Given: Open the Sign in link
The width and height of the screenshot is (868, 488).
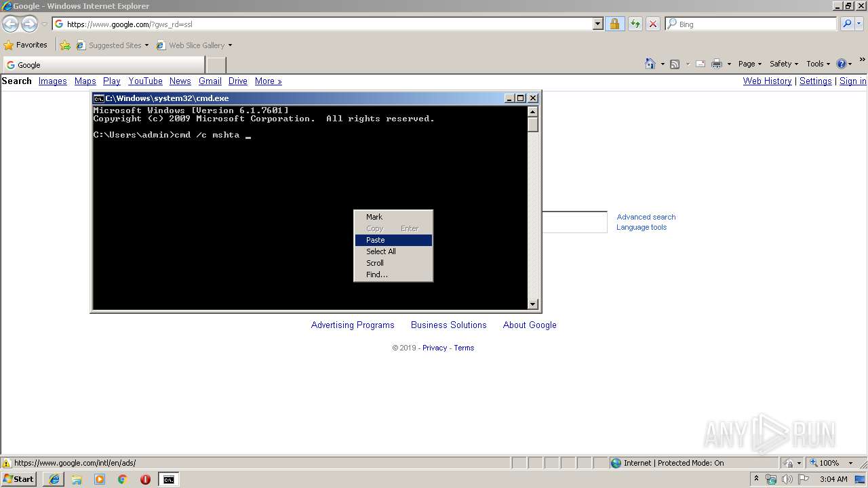Looking at the screenshot, I should point(852,81).
